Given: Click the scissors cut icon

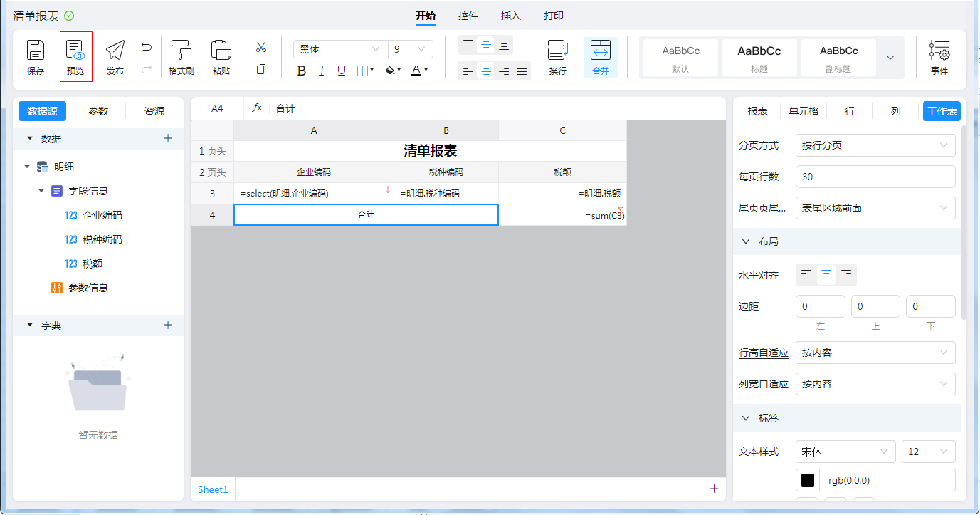Looking at the screenshot, I should point(261,48).
